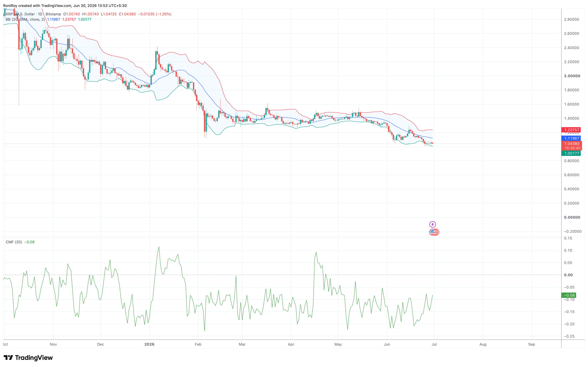The height and width of the screenshot is (367, 588).
Task: Click the red 1.23757 tag on price axis
Action: (x=571, y=130)
